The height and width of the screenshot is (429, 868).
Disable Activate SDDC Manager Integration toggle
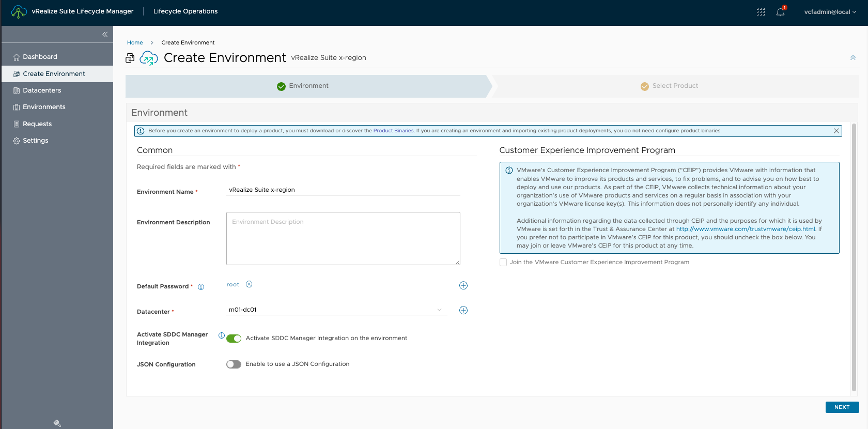(234, 339)
